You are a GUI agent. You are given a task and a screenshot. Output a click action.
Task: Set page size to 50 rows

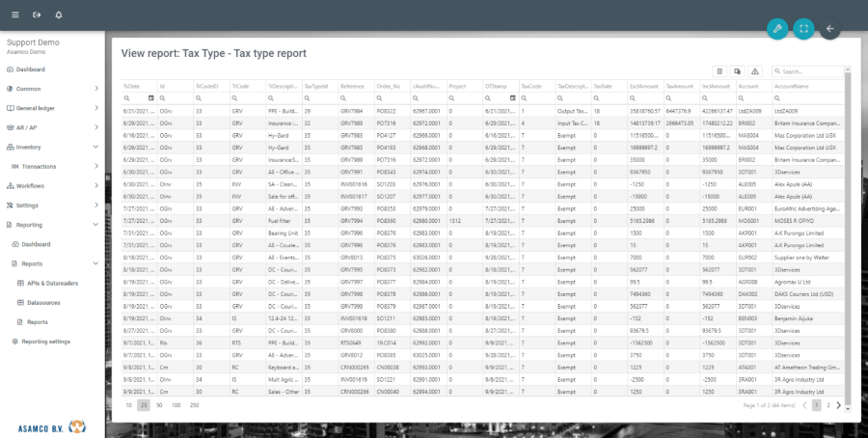(x=159, y=405)
